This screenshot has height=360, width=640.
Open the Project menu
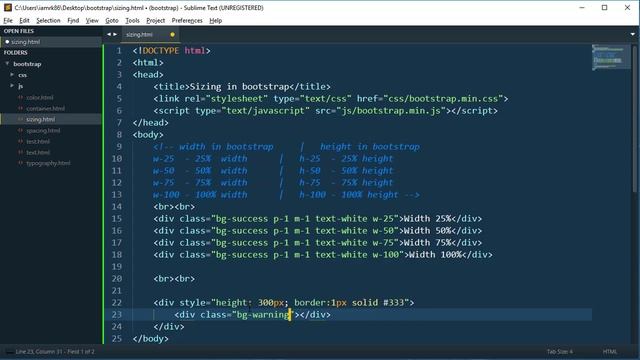tap(156, 20)
